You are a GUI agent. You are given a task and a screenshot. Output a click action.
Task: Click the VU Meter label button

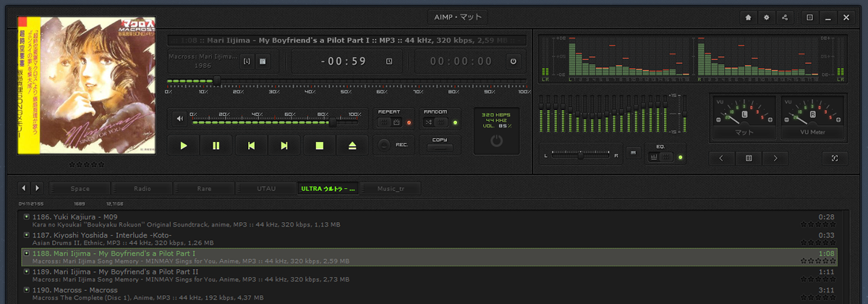click(x=814, y=132)
